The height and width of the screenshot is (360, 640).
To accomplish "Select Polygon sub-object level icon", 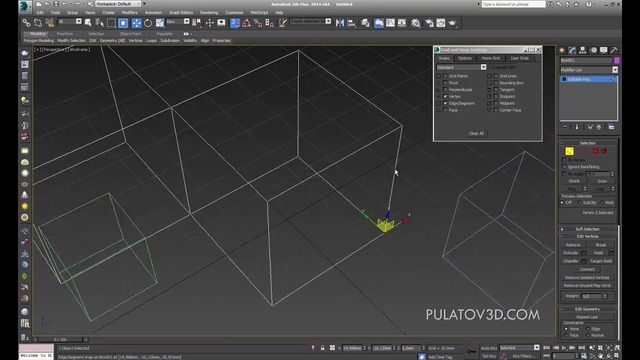I will click(x=595, y=151).
